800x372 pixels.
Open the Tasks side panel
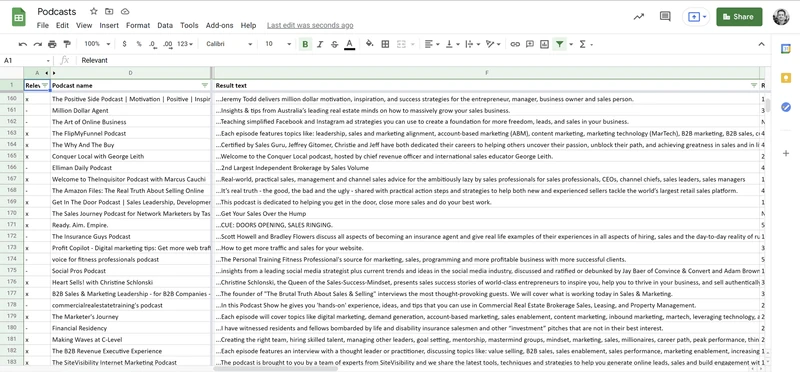click(786, 107)
